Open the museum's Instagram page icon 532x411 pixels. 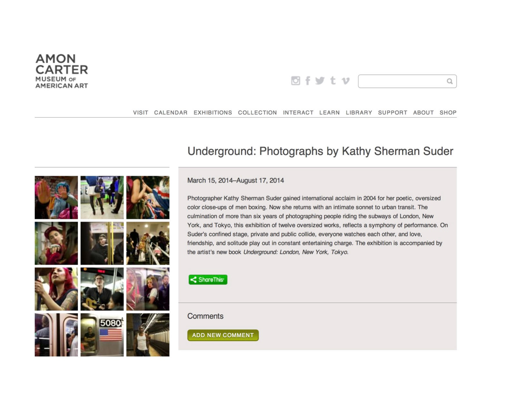(295, 81)
